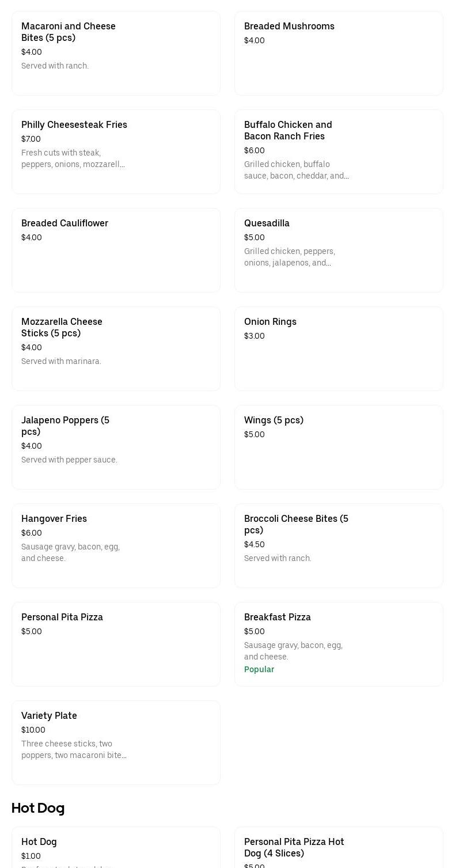Select the Variety Plate card
This screenshot has height=868, width=463.
click(116, 742)
